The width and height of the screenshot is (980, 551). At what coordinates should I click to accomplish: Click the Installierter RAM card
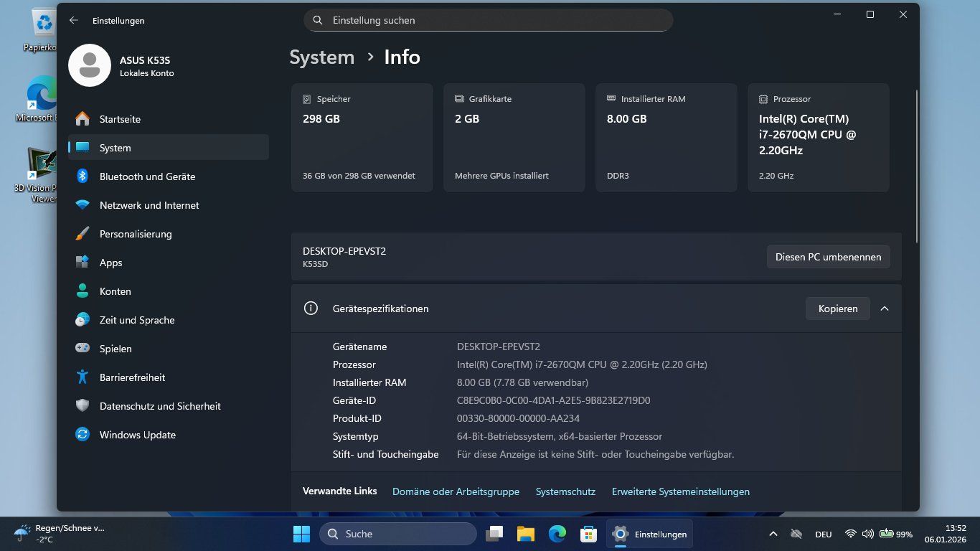point(666,138)
